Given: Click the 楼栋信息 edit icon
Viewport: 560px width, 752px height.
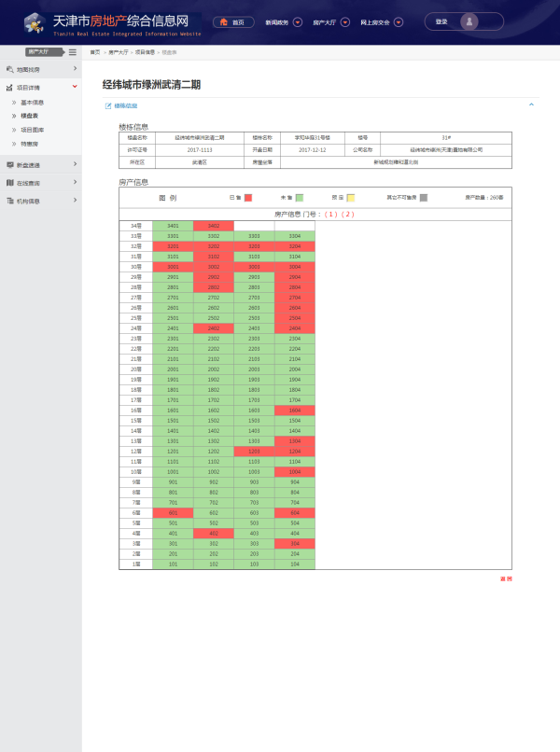Looking at the screenshot, I should [108, 106].
